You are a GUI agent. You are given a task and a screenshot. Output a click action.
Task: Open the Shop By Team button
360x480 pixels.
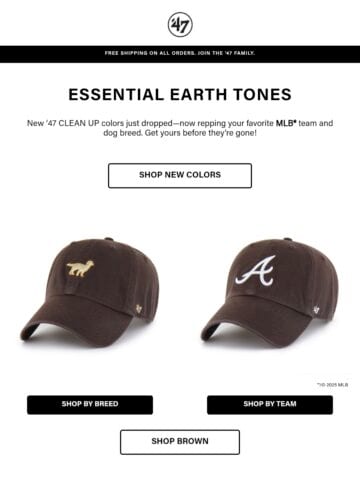(270, 405)
